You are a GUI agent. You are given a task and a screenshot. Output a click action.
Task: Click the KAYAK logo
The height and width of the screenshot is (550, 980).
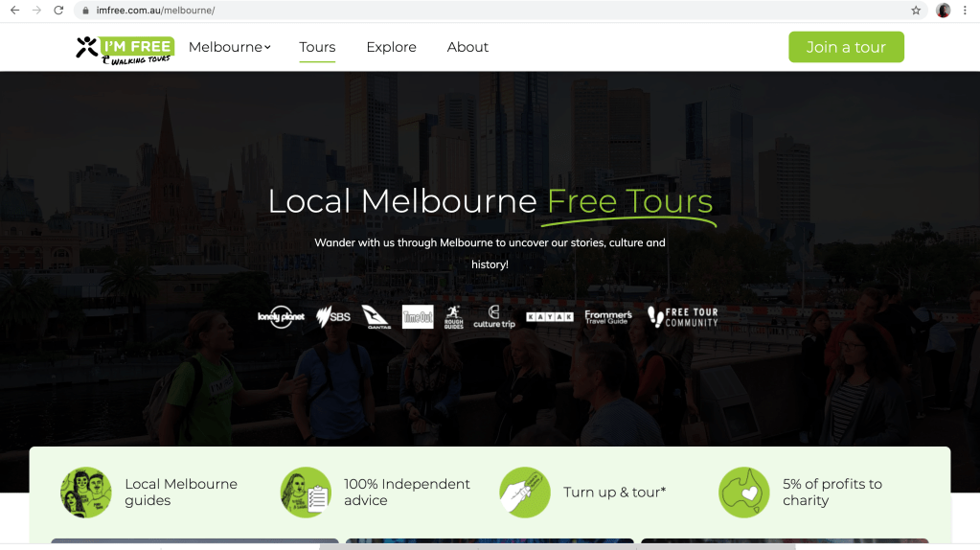coord(550,317)
